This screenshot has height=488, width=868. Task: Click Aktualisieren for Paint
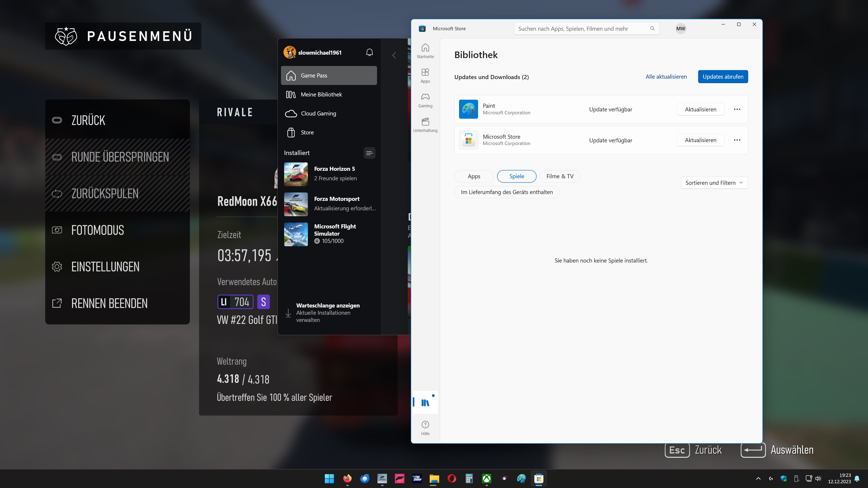(701, 109)
